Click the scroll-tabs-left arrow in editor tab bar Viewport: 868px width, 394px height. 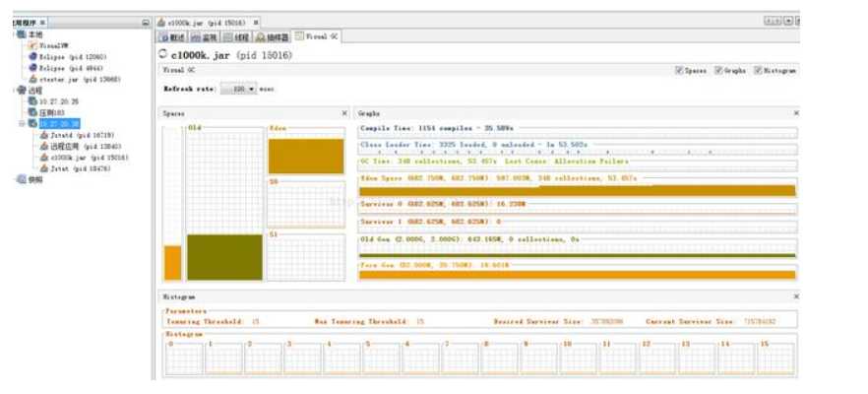coord(769,21)
